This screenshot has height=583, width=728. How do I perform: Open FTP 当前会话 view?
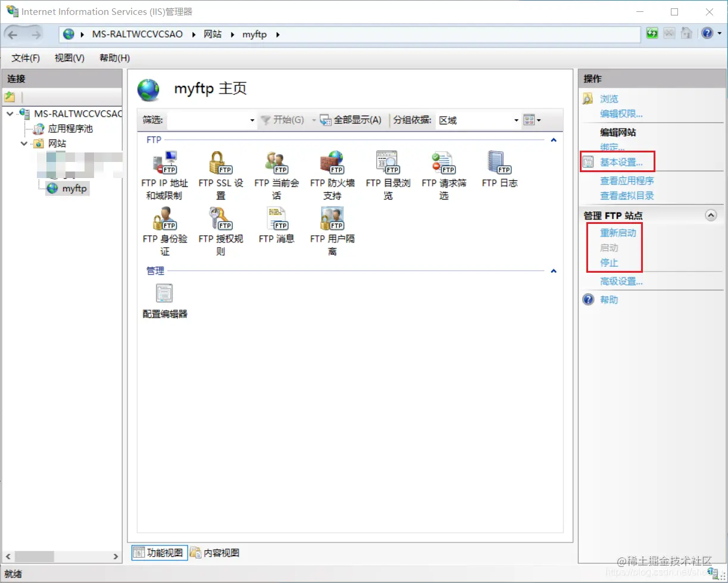276,173
